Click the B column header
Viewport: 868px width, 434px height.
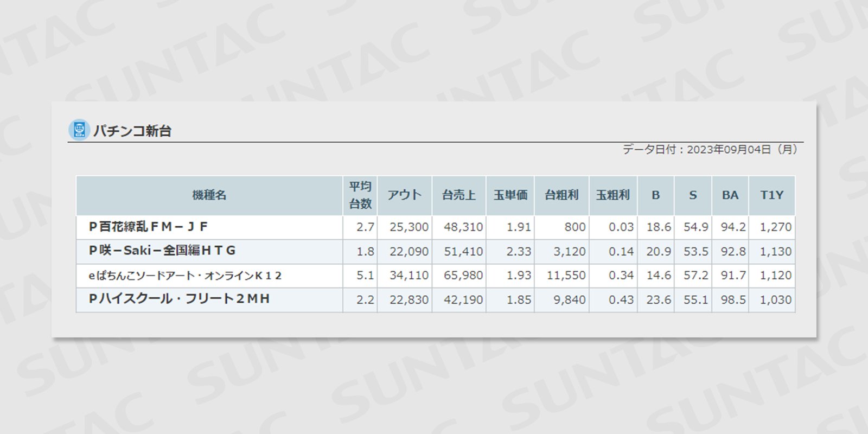point(656,195)
